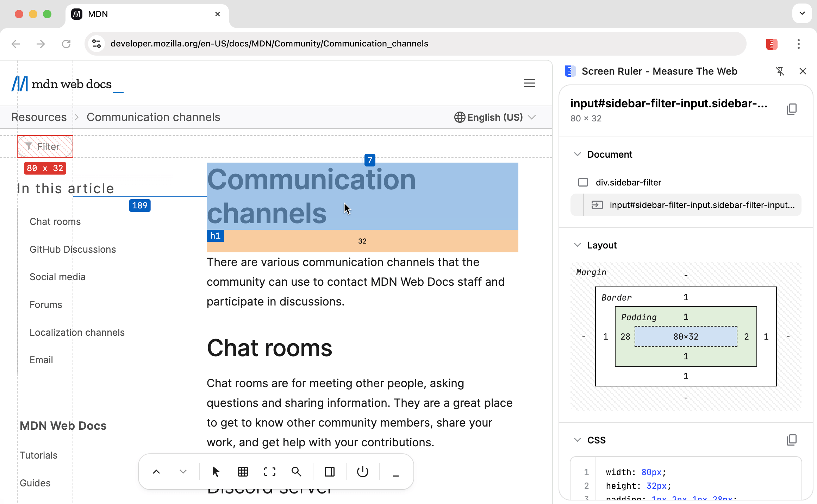Open the Tutorials sidebar link
The height and width of the screenshot is (504, 817).
pos(39,455)
